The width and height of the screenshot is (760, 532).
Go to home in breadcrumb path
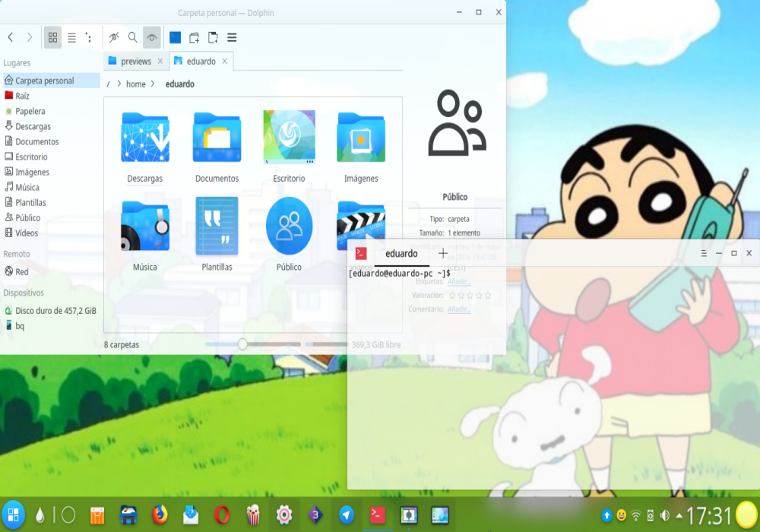136,84
